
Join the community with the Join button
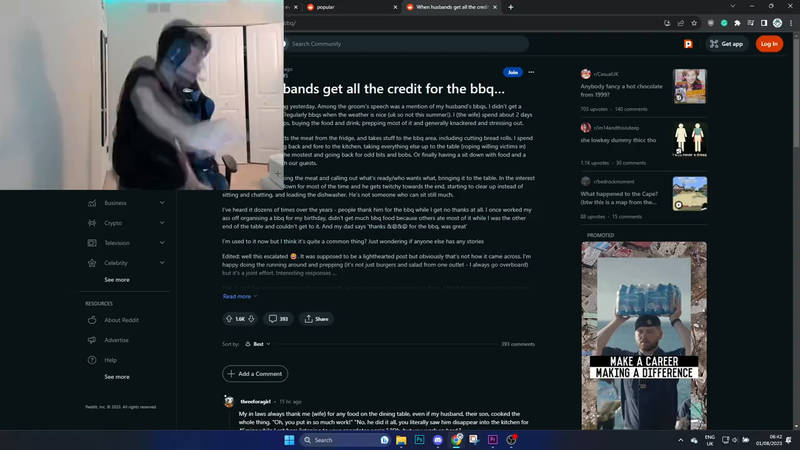pos(513,72)
